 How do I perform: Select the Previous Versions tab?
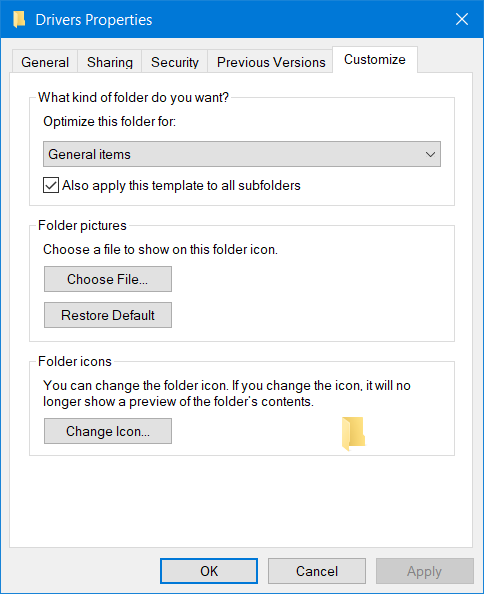coord(271,62)
